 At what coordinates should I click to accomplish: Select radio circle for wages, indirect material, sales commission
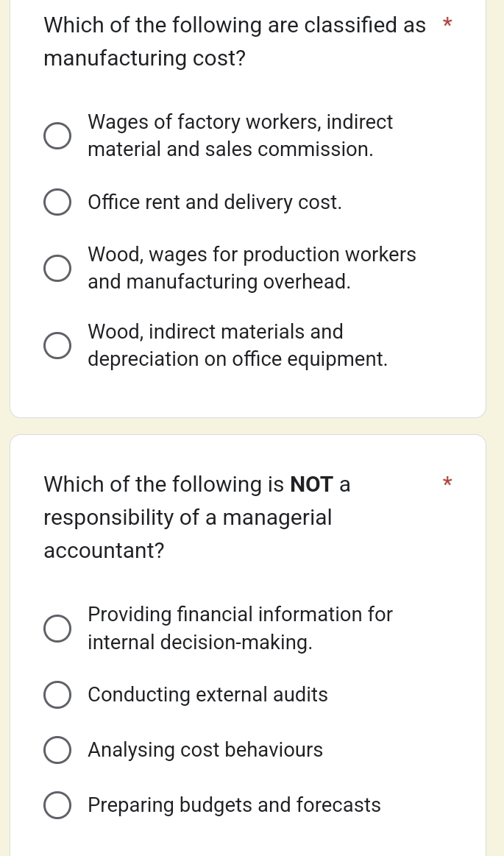(x=57, y=135)
